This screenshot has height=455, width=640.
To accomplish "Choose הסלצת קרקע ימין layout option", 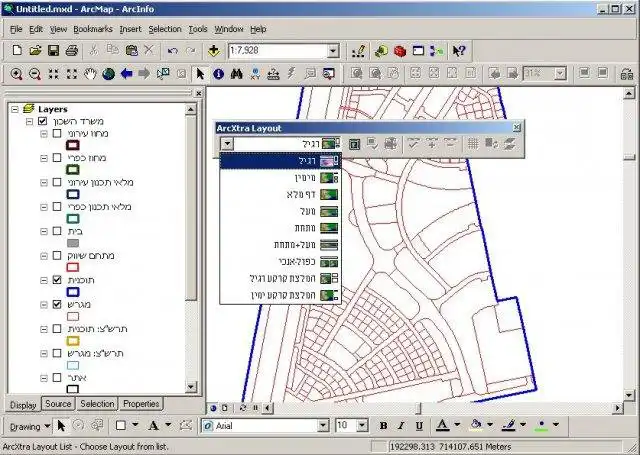I will pos(280,295).
